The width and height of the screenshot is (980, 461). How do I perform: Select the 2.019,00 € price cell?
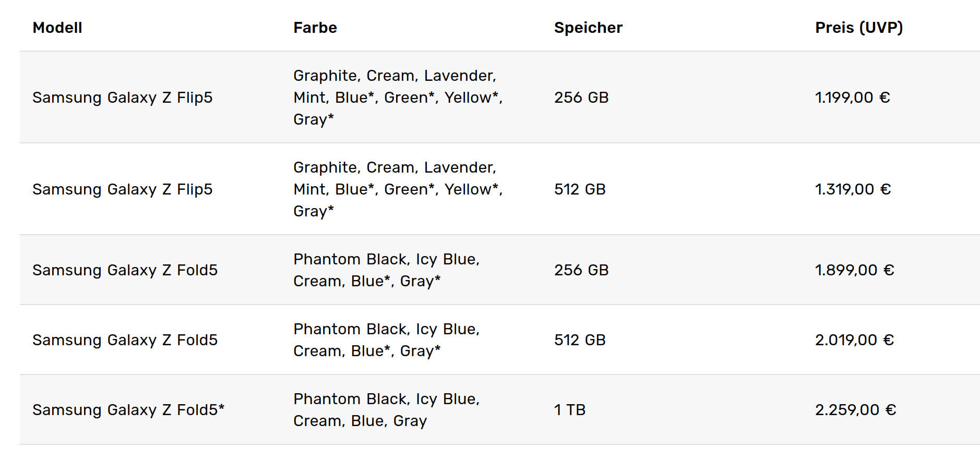tap(854, 340)
